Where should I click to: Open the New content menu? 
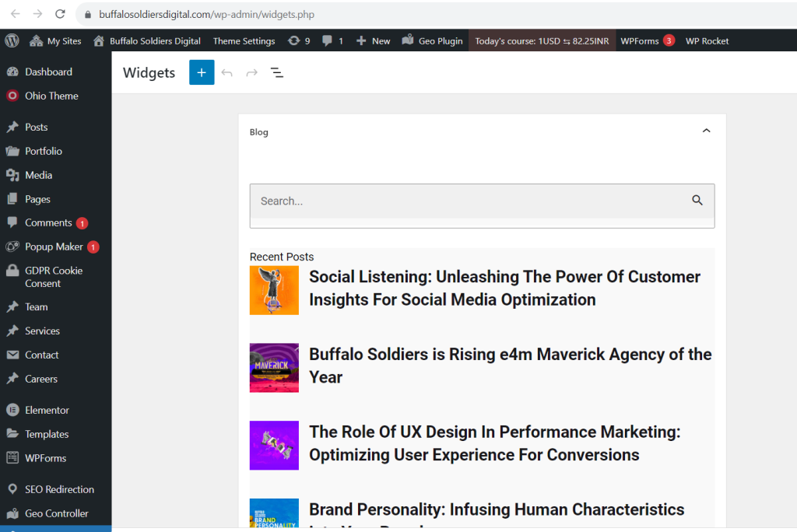pos(373,40)
